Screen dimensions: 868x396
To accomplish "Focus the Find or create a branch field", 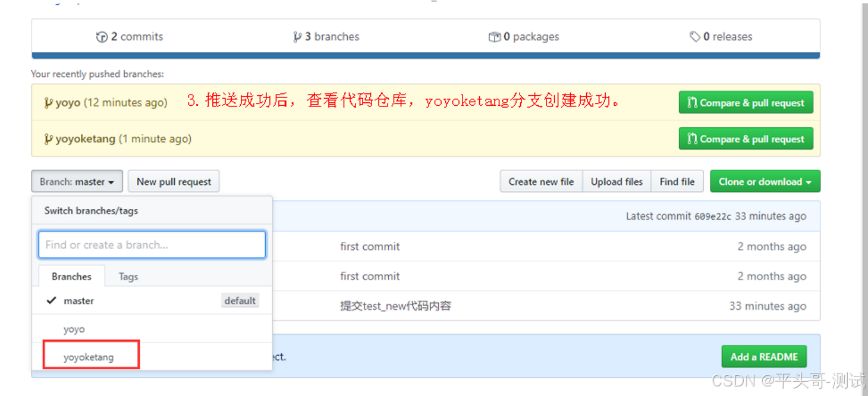I will (152, 244).
